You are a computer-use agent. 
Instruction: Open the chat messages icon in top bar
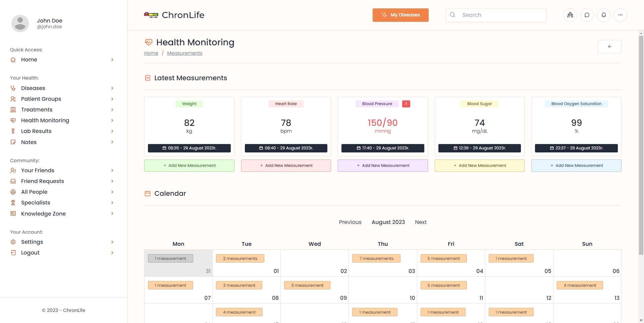587,15
